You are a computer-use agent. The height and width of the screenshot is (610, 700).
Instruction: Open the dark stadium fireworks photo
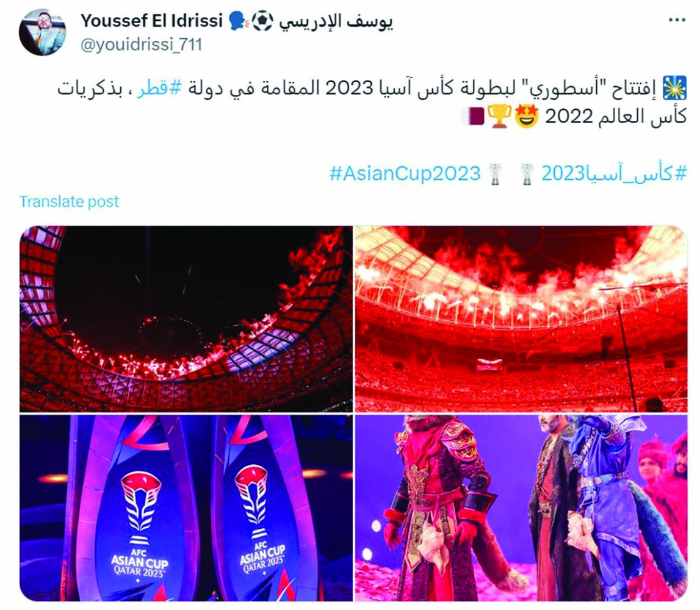tap(186, 318)
